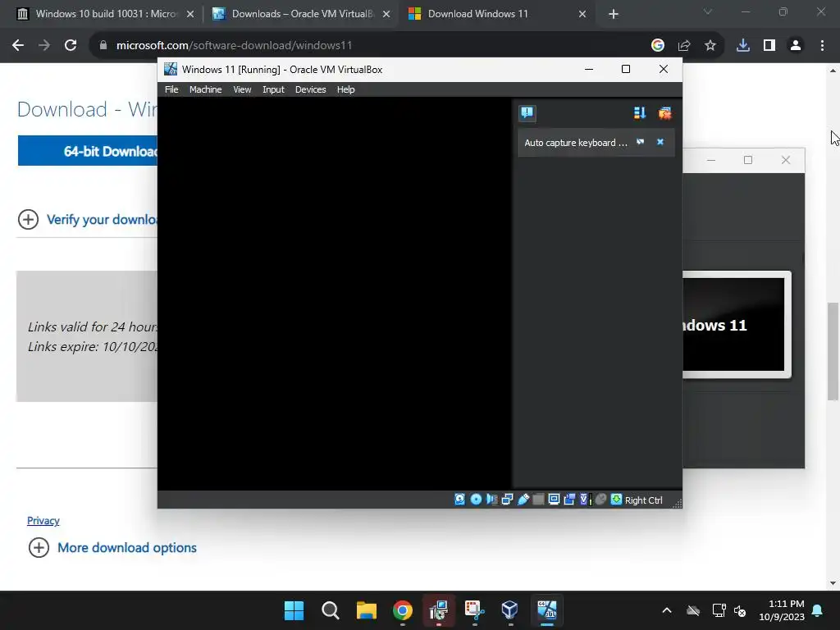Click inside the black VM display screen
Screen dimensions: 840x630
pyautogui.click(x=335, y=293)
